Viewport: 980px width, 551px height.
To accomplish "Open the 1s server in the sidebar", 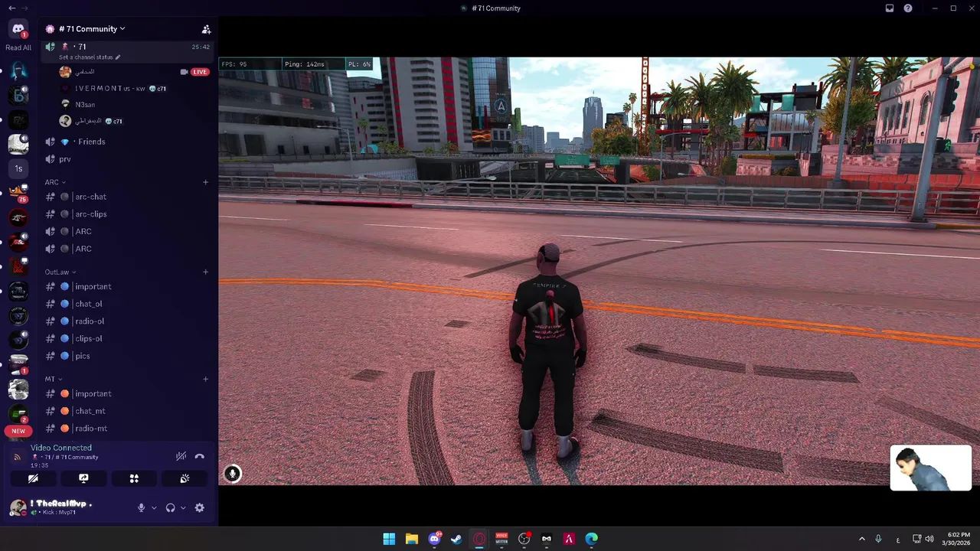I will click(18, 168).
